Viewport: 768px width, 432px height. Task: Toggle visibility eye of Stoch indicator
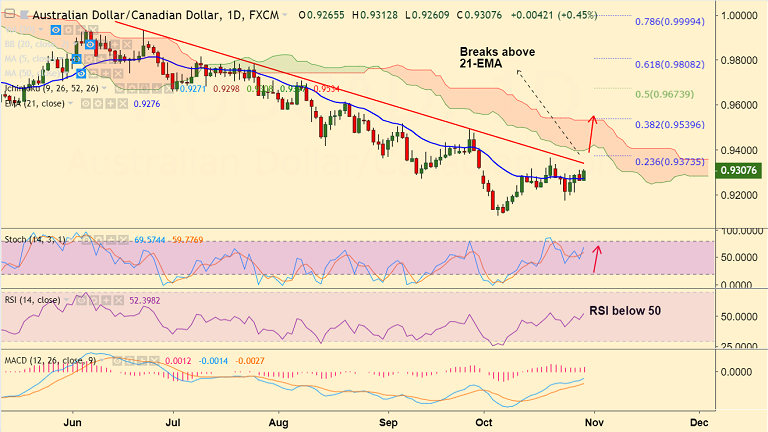86,240
